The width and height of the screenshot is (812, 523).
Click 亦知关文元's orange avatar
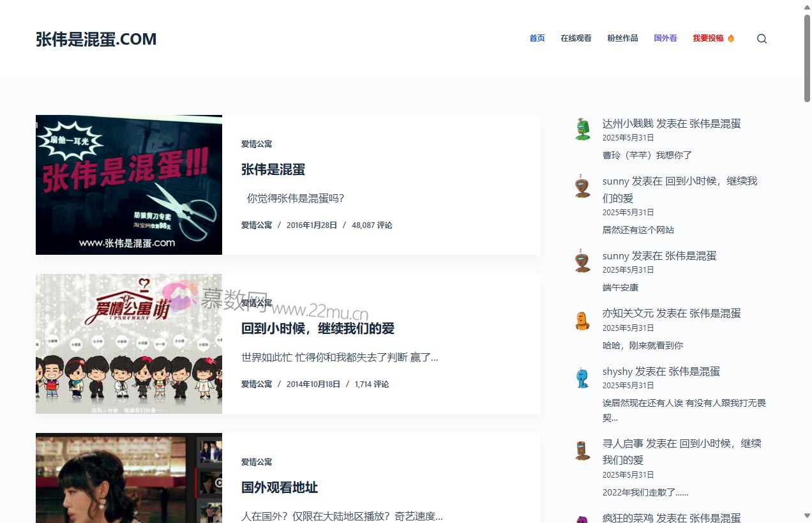pyautogui.click(x=582, y=319)
